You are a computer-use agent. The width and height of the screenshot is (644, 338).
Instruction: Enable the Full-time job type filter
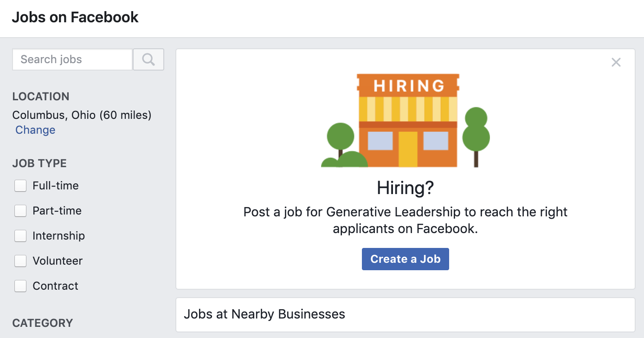[20, 185]
